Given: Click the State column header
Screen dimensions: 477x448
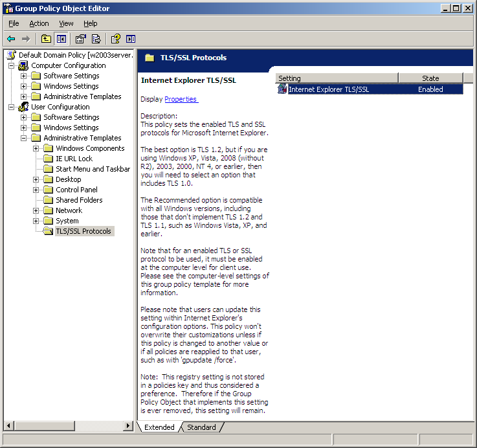Looking at the screenshot, I should pos(430,78).
